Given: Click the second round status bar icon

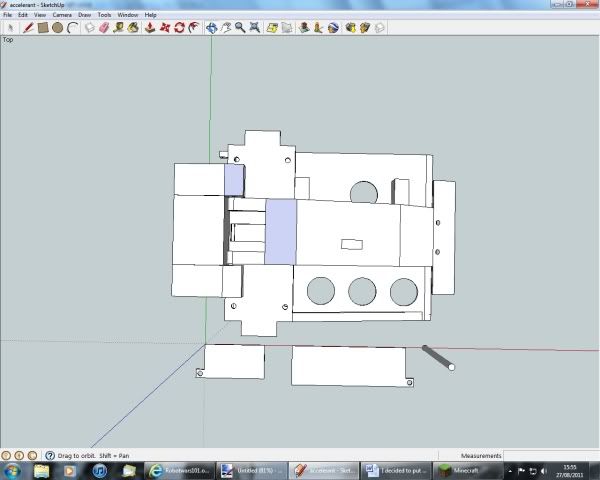Looking at the screenshot, I should [19, 456].
